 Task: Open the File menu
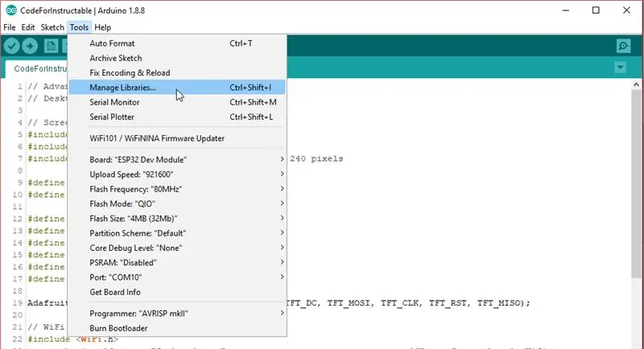[x=10, y=27]
